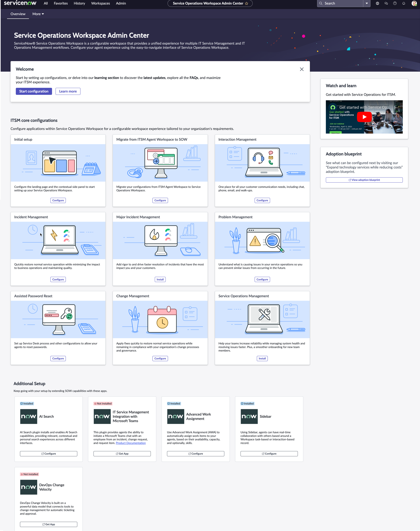Click the Major Incident Management flame illustration

[160, 240]
